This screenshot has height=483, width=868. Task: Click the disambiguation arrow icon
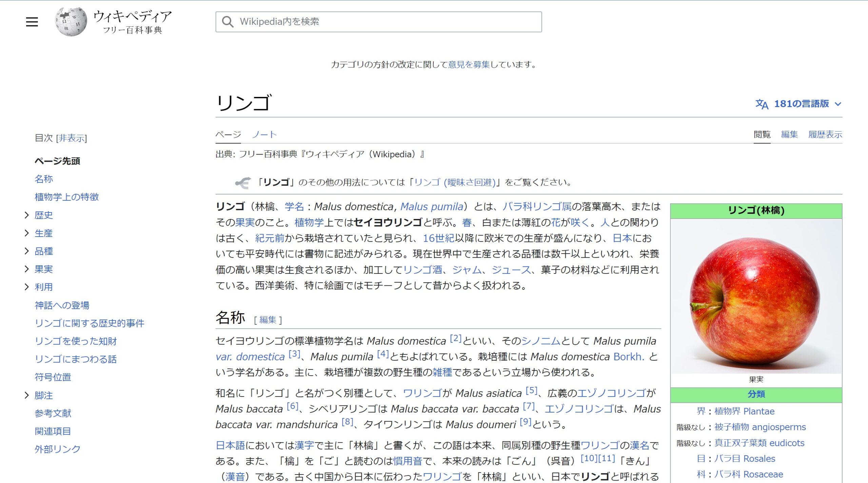click(243, 183)
